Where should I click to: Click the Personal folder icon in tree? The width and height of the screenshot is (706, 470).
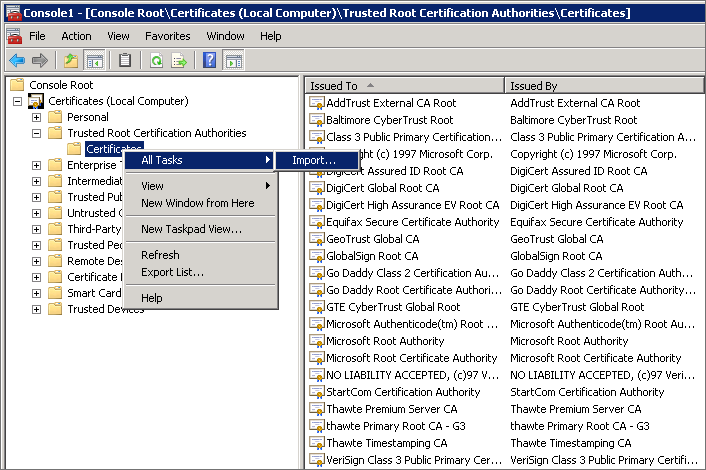55,117
